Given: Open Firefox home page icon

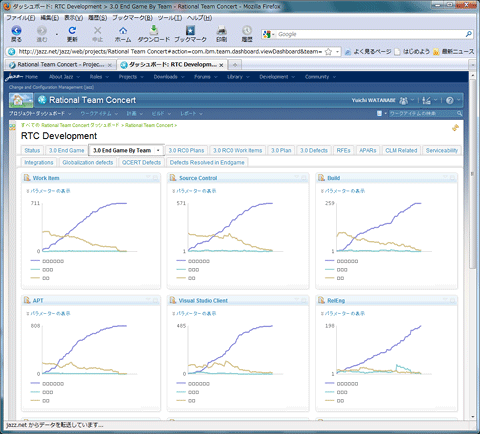Looking at the screenshot, I should (123, 31).
